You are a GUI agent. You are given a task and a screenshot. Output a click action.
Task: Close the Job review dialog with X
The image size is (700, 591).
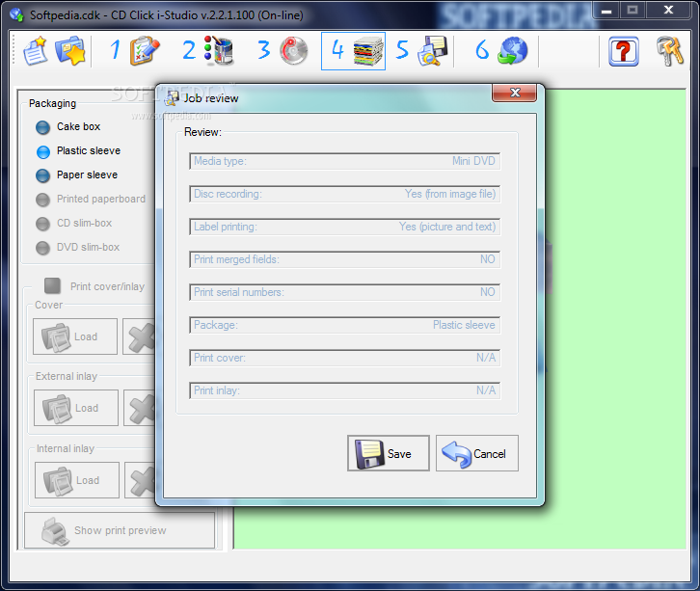tap(514, 93)
